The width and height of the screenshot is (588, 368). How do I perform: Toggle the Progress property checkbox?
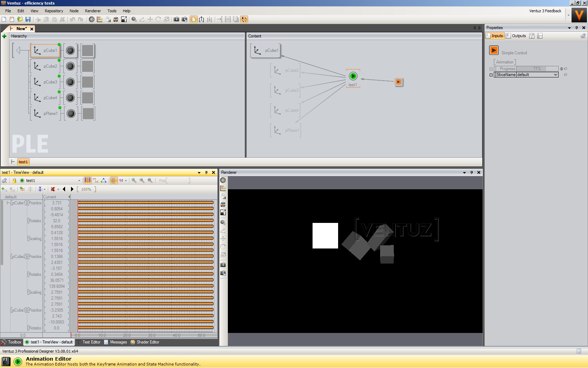[491, 69]
